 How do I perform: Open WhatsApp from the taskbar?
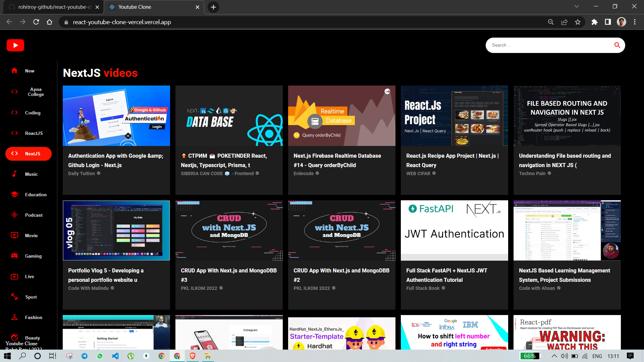pyautogui.click(x=100, y=356)
